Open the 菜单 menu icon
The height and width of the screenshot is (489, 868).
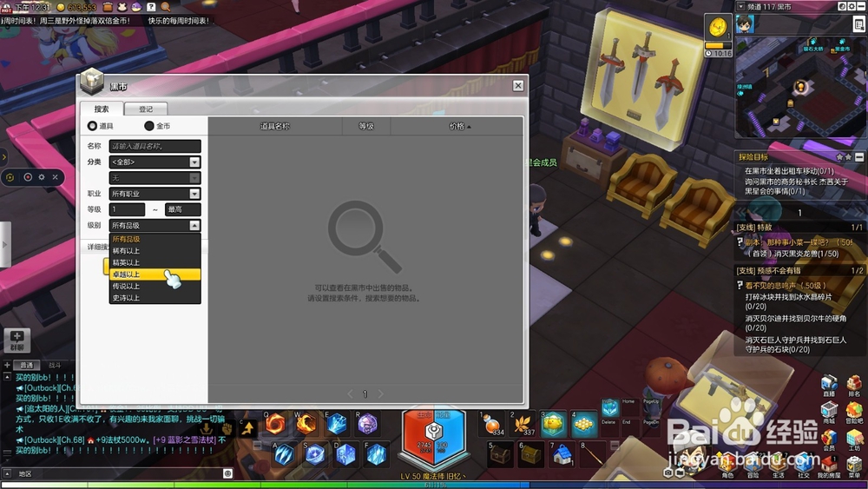[x=854, y=466]
